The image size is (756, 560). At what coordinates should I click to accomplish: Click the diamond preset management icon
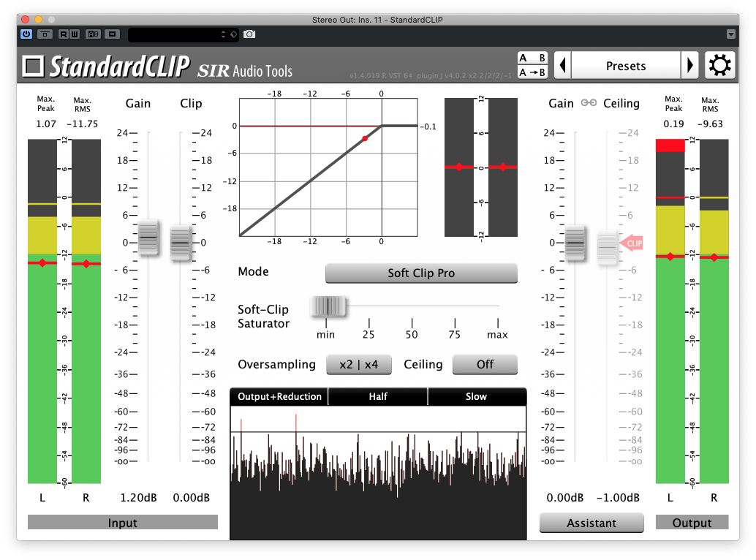point(234,34)
